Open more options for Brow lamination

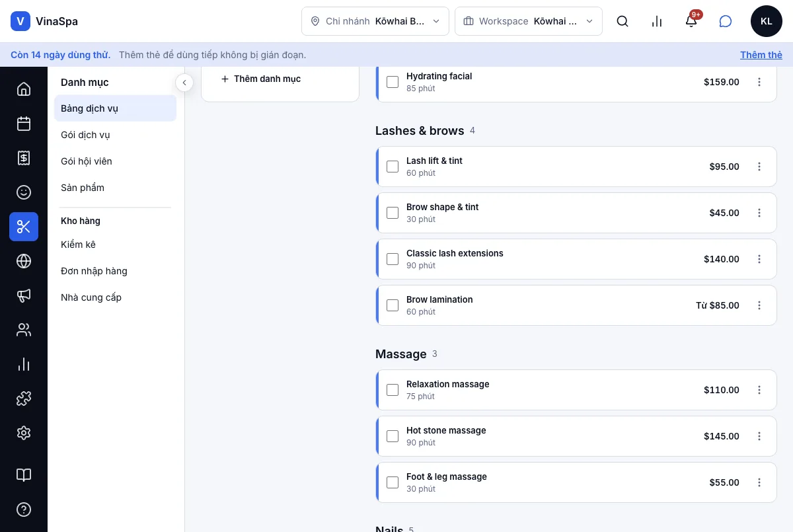pos(759,305)
